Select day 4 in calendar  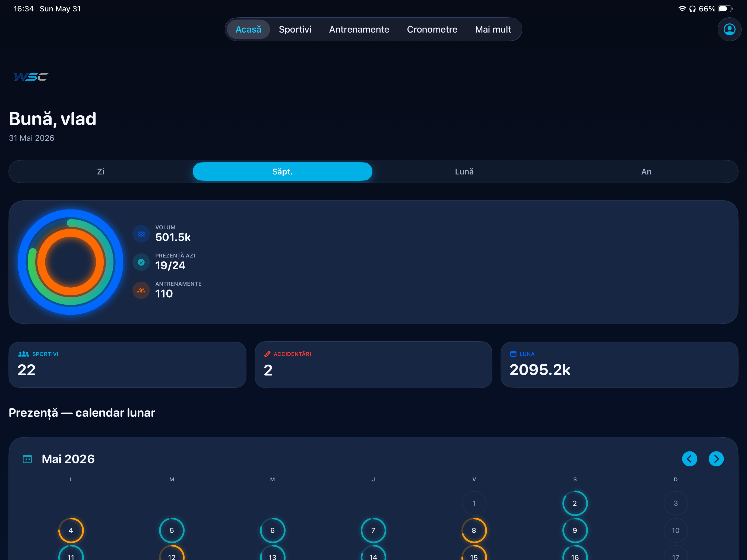pyautogui.click(x=71, y=530)
